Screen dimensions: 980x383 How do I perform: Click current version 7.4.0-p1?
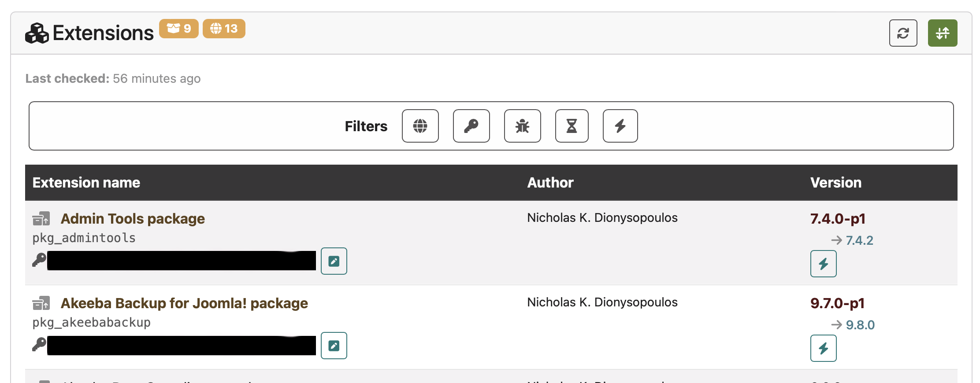pyautogui.click(x=838, y=219)
